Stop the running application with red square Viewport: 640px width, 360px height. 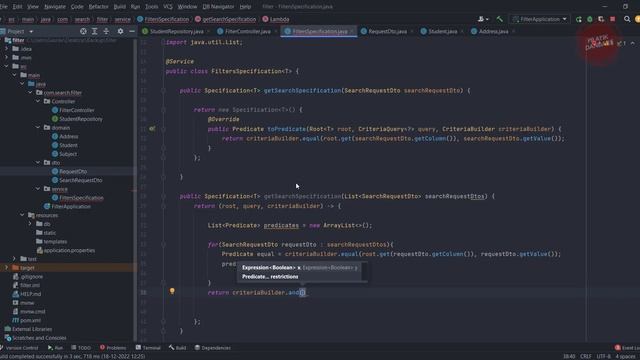coord(613,19)
